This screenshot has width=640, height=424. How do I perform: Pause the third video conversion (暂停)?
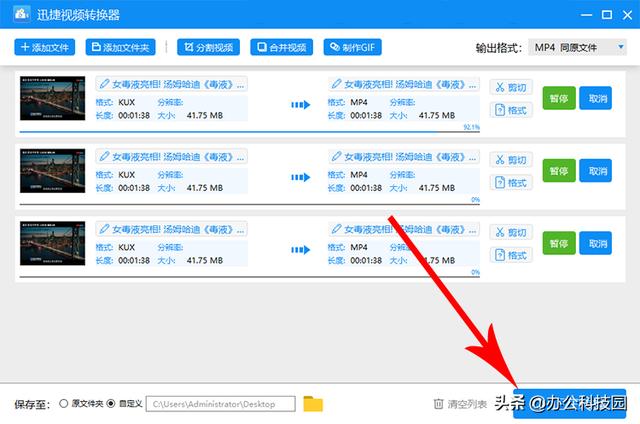point(559,243)
